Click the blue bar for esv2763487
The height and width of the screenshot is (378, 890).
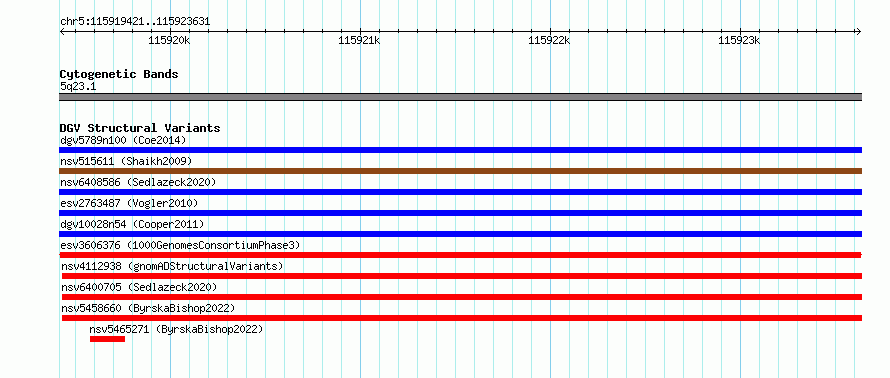[x=460, y=213]
